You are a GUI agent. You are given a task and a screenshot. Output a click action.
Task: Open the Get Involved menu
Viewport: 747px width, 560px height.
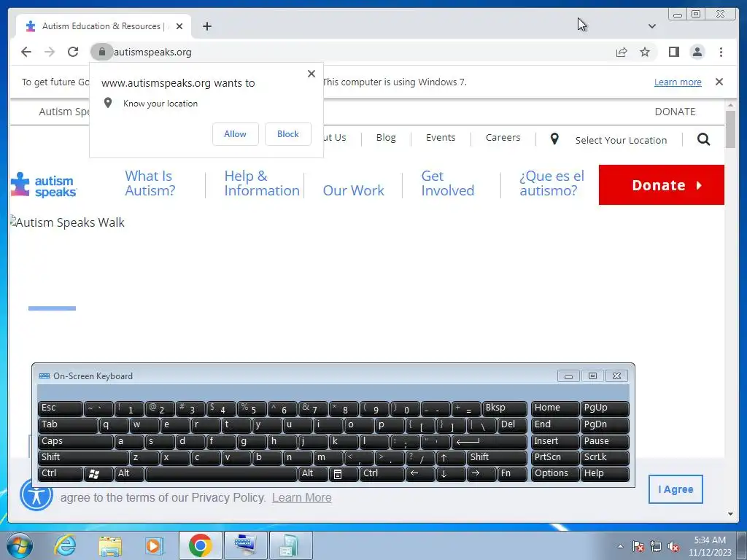point(447,183)
